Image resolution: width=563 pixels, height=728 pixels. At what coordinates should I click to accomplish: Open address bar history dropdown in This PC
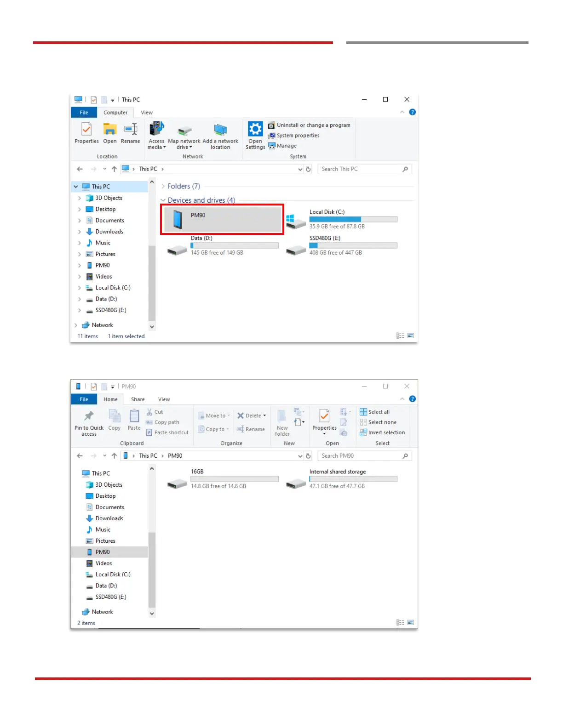tap(300, 169)
